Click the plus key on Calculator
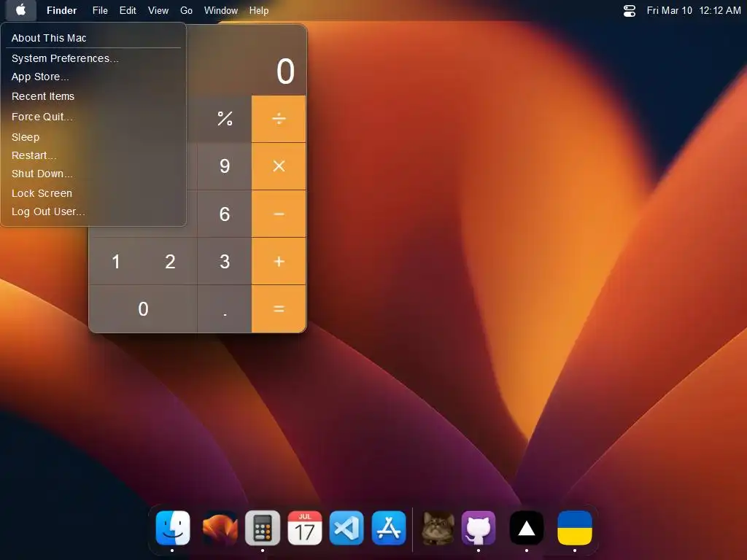 pos(279,262)
